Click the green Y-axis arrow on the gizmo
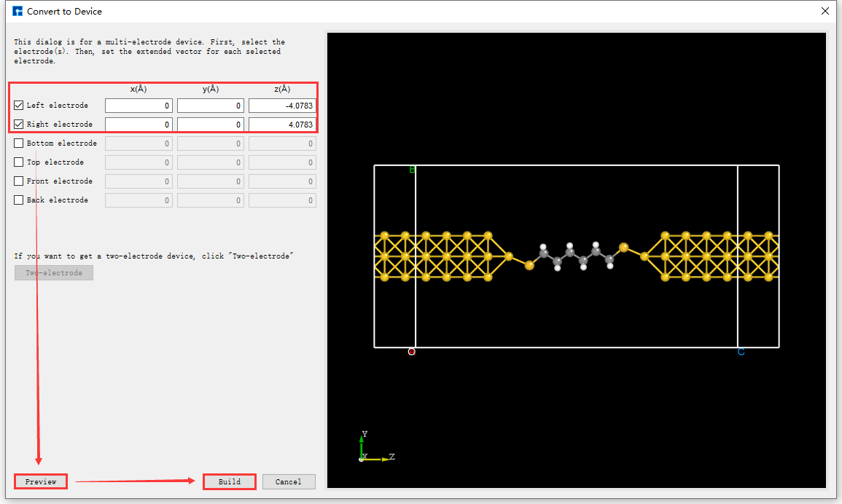Screen dimensions: 842x504 [x=362, y=439]
